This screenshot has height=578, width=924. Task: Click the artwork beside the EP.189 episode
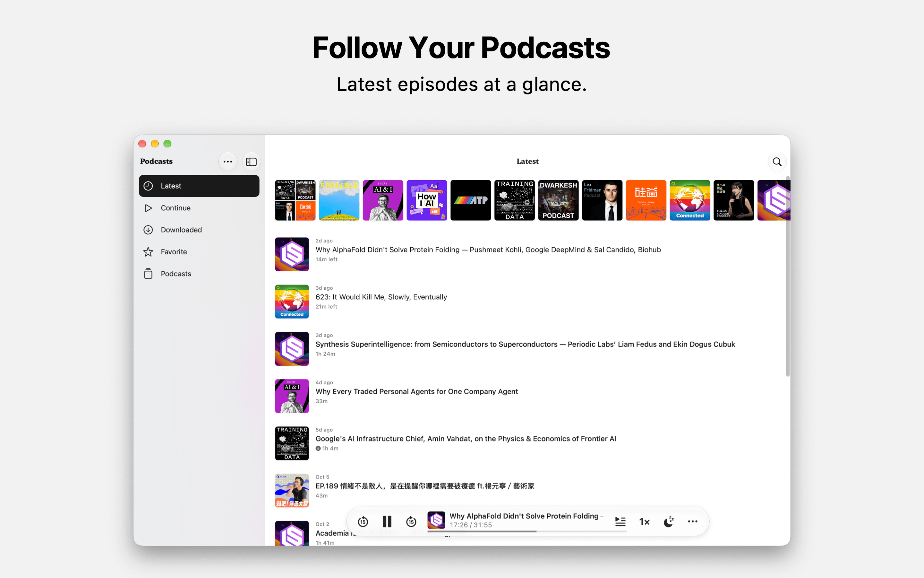point(292,490)
